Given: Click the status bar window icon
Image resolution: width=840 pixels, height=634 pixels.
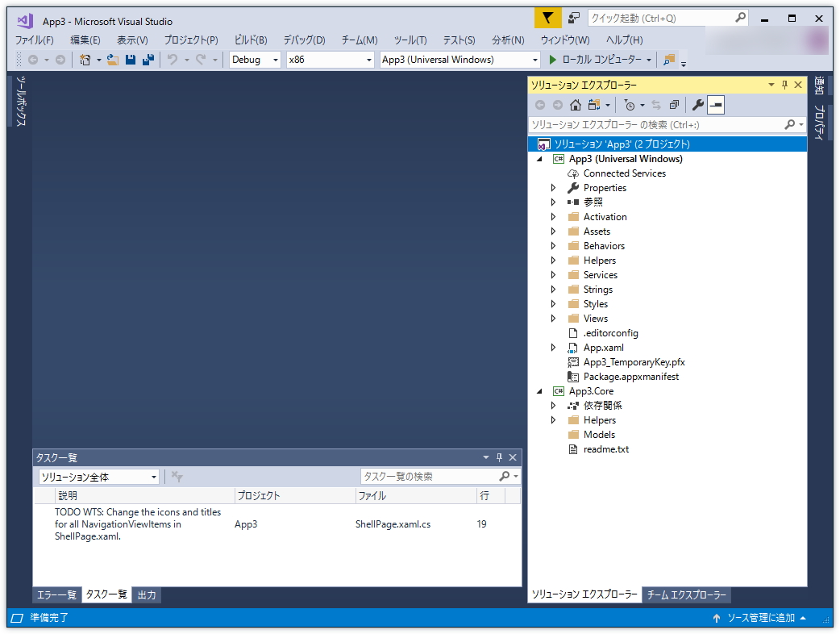Looking at the screenshot, I should (x=17, y=618).
